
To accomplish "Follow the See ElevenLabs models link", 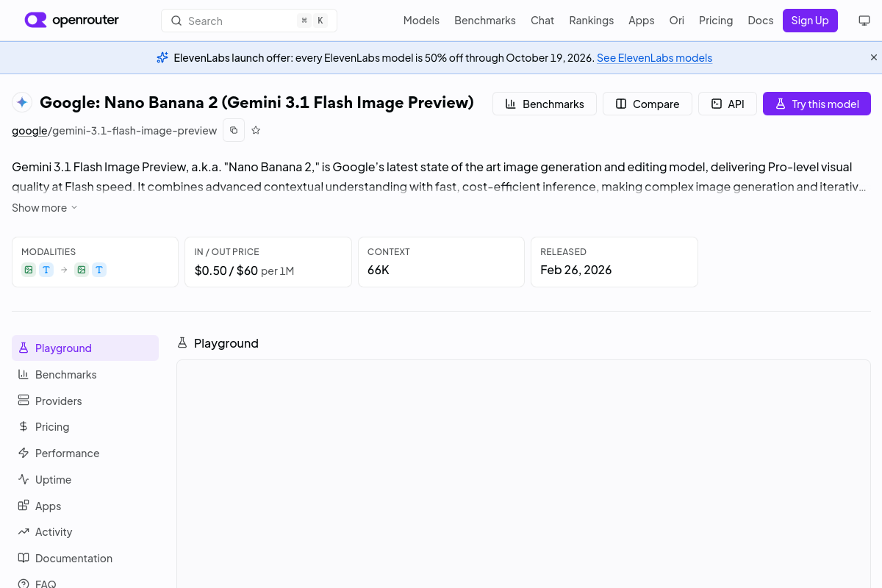I will tap(654, 57).
